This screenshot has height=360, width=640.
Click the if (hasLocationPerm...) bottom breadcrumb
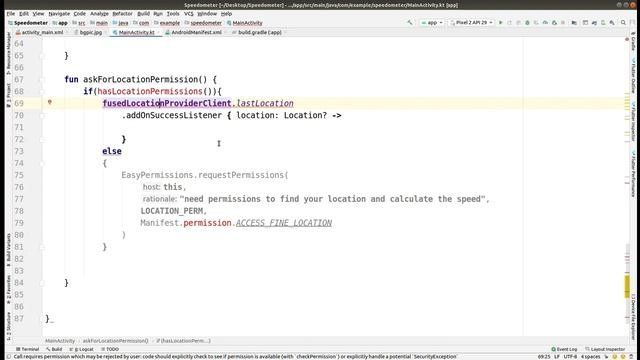pos(183,341)
